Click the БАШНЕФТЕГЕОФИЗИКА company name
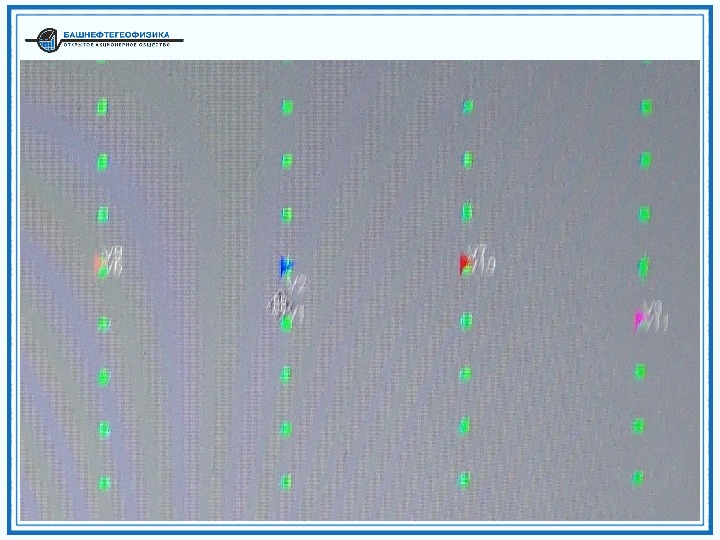This screenshot has height=540, width=720. (x=116, y=35)
